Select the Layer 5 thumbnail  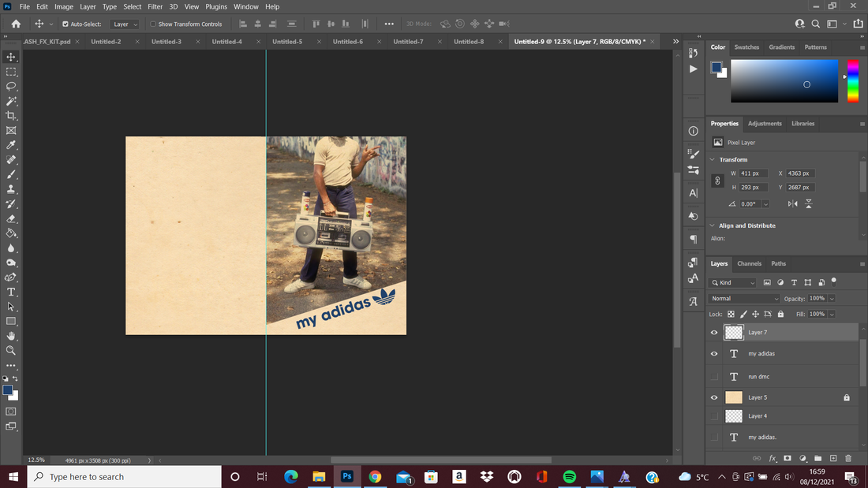pos(734,397)
